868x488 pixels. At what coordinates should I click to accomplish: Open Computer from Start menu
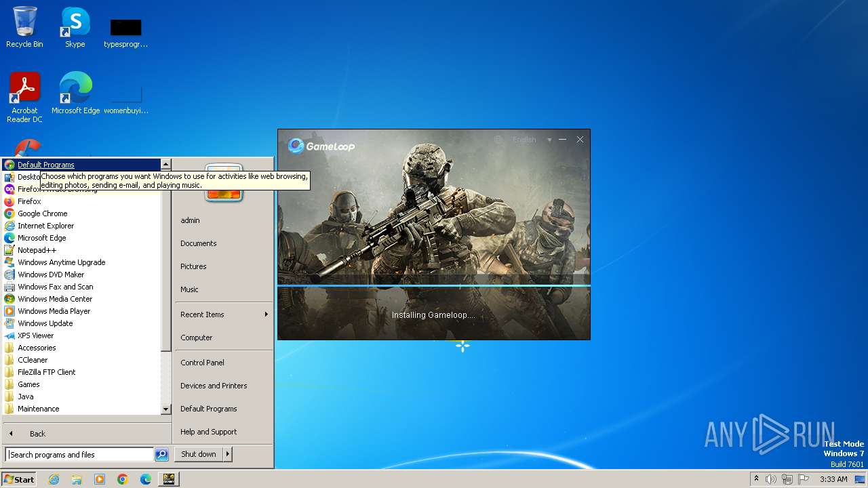[x=224, y=338]
